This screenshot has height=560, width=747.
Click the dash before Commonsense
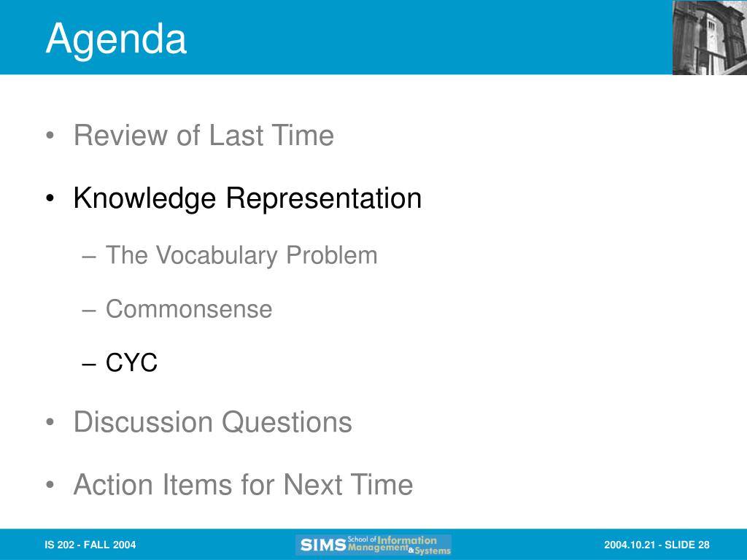(x=89, y=311)
